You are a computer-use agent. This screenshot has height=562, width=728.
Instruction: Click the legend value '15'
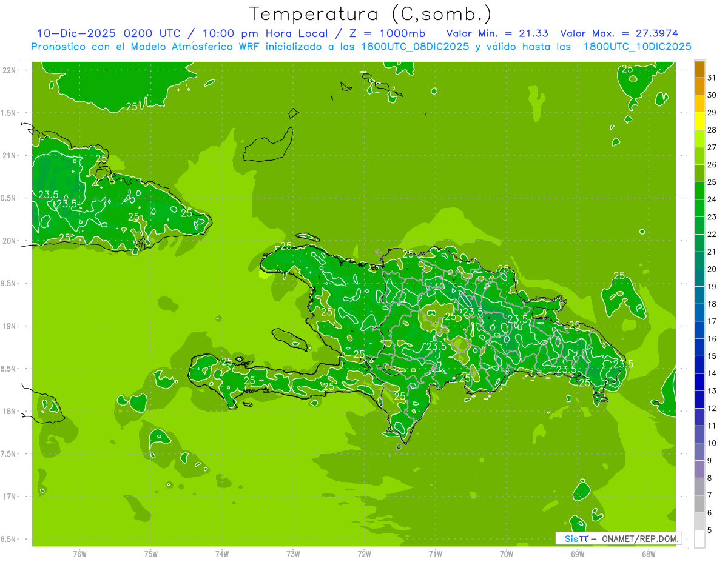[x=712, y=356]
